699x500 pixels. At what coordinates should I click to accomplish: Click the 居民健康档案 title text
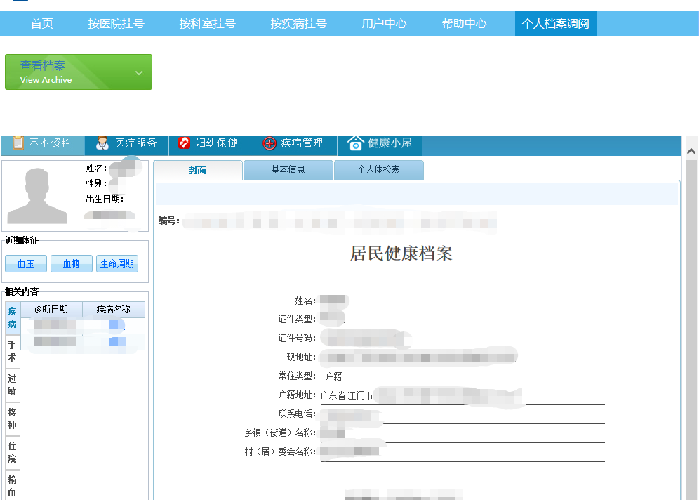tap(401, 254)
